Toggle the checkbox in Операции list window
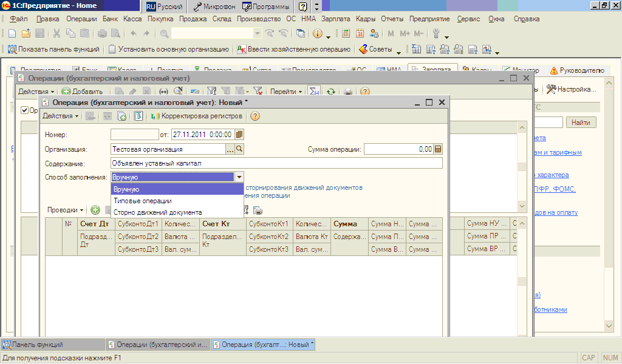 pyautogui.click(x=24, y=110)
